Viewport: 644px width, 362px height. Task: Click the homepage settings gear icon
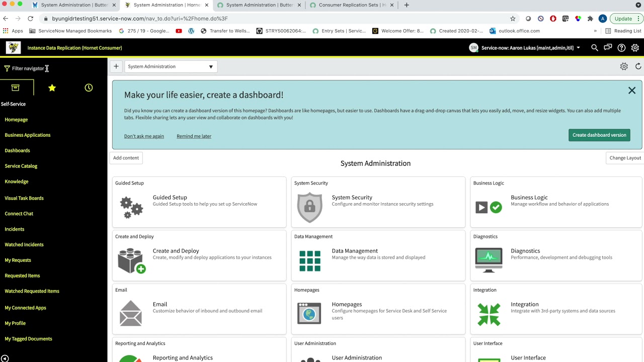(624, 66)
